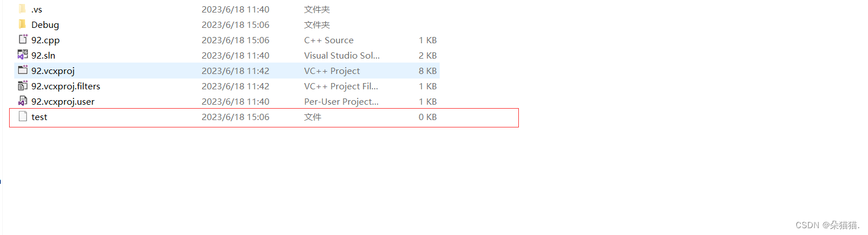
Task: Click the Visual Studio Sol... type text
Action: pyautogui.click(x=342, y=56)
